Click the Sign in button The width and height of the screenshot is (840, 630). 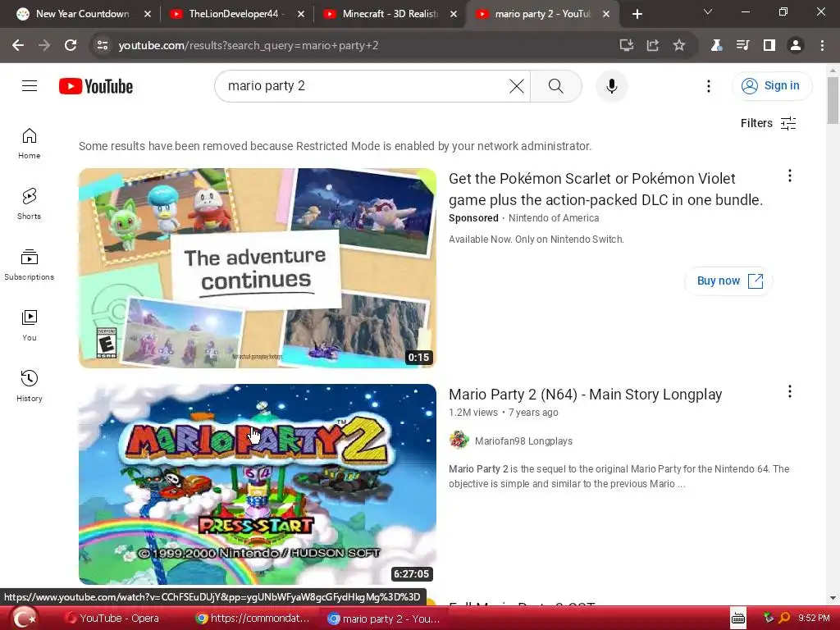(771, 85)
